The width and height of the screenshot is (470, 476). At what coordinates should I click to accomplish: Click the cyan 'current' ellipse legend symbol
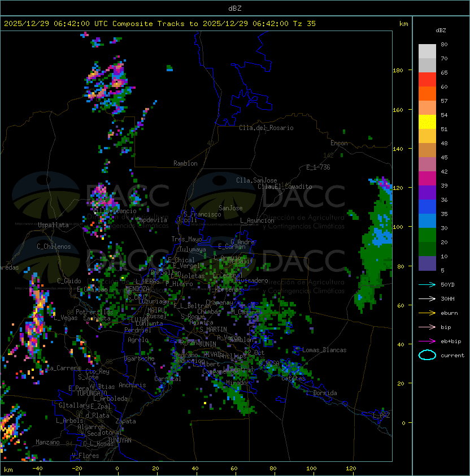click(427, 355)
